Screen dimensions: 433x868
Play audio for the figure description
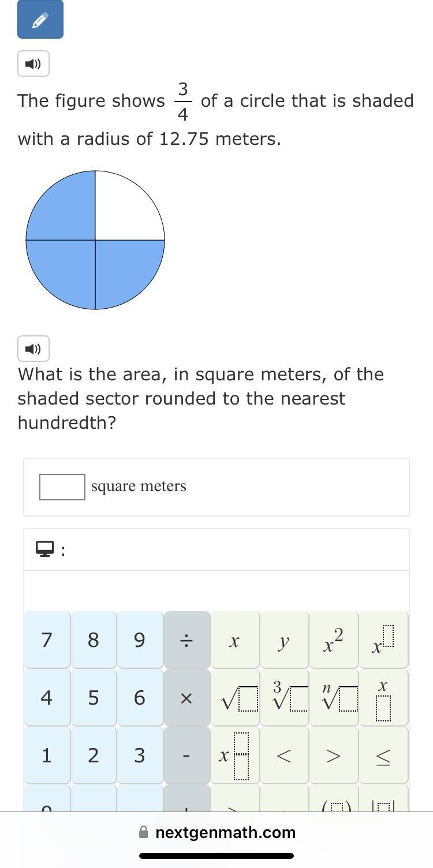click(33, 63)
